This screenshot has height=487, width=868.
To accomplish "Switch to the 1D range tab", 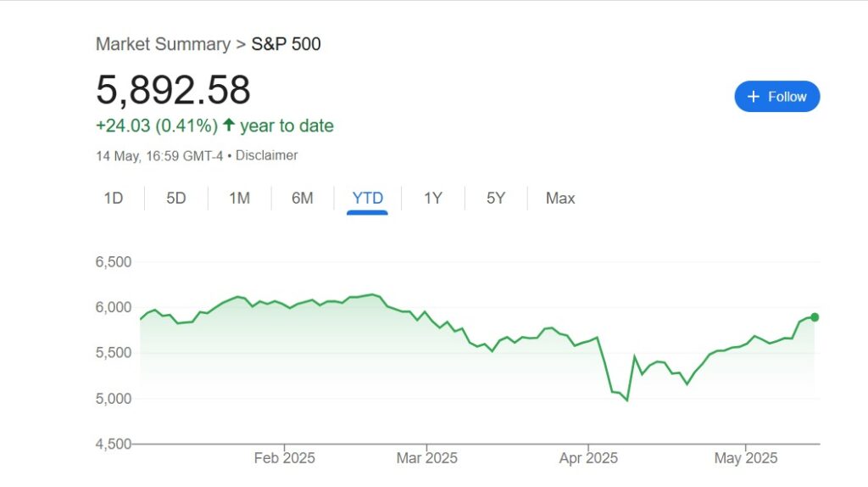I will [x=114, y=199].
